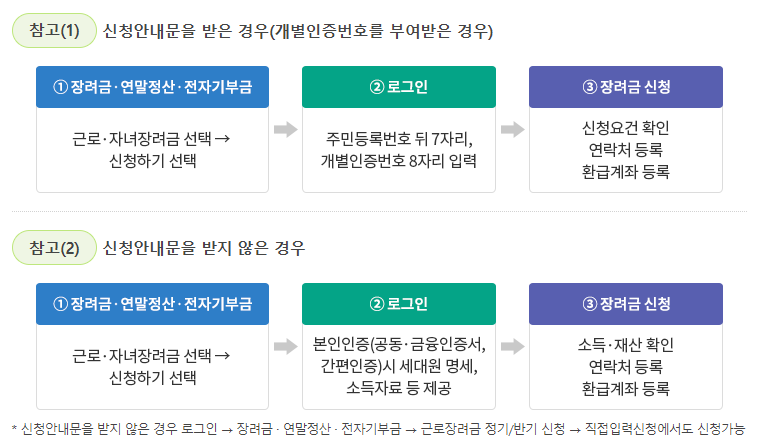Click gray arrow between steps 2 and 3 in 참고(2)
Screen dimensions: 761x445
point(513,346)
